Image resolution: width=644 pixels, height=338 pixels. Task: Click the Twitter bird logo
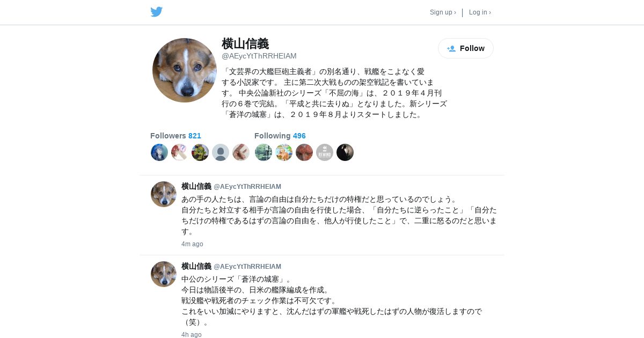click(x=156, y=12)
